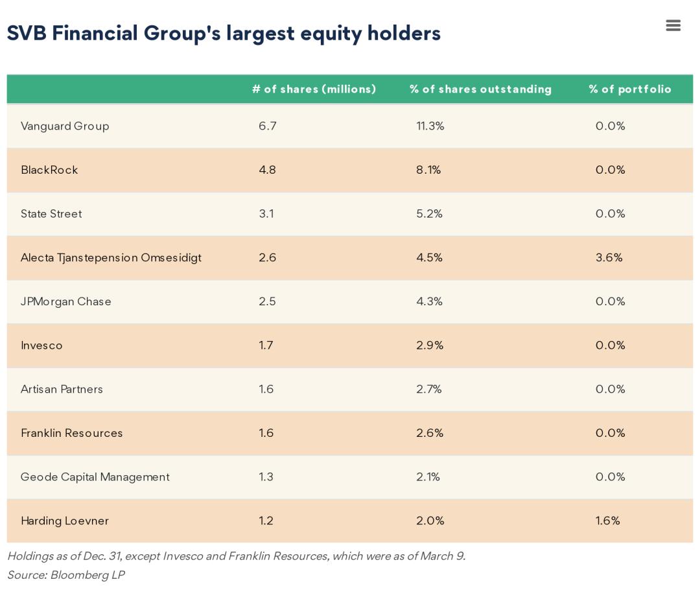
Task: Select the Vanguard Group row name
Action: coord(65,126)
